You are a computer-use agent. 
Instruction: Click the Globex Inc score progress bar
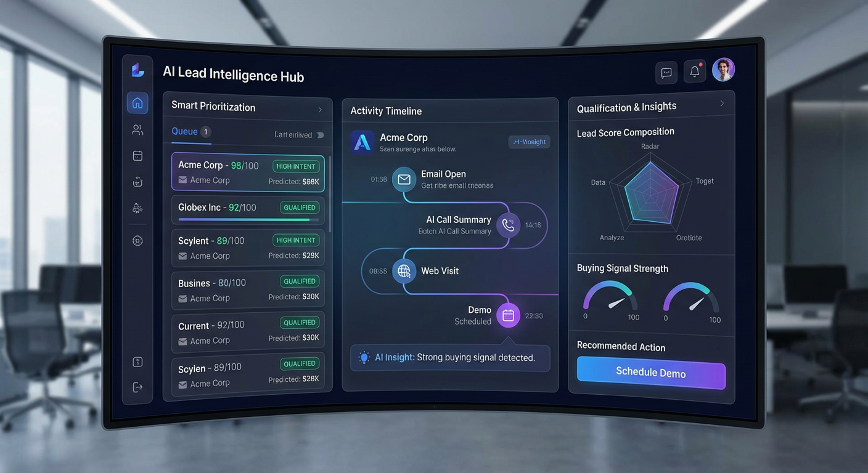coord(248,219)
